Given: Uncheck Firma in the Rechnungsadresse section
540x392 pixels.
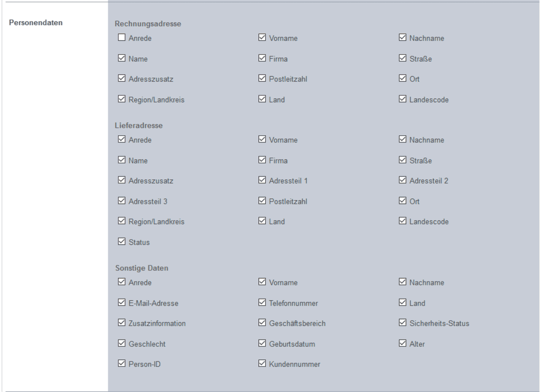Looking at the screenshot, I should click(262, 59).
